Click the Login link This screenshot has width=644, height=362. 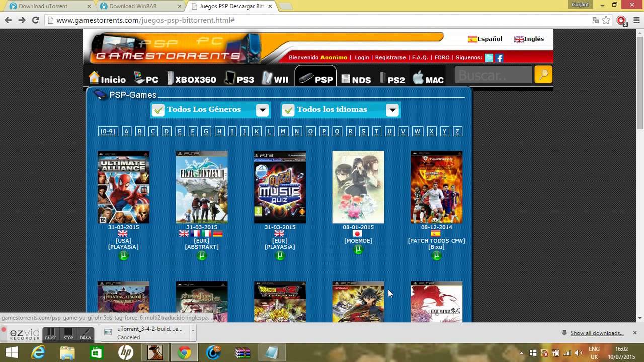pos(362,58)
